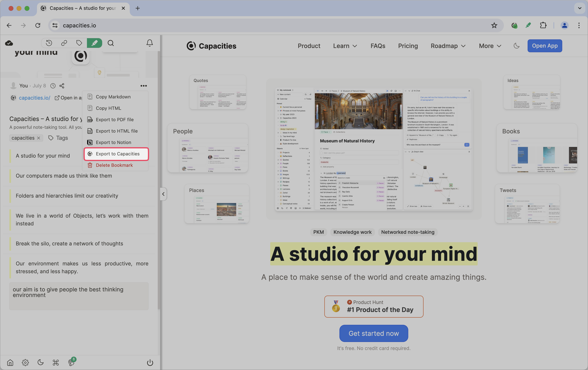Image resolution: width=588 pixels, height=370 pixels.
Task: Click the share icon next to July 8
Action: point(62,86)
